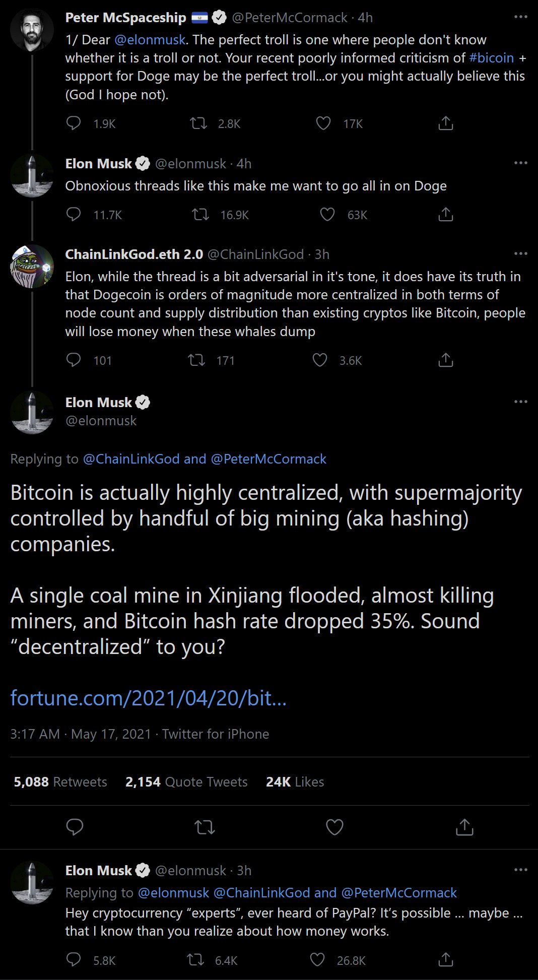View the 2,154 Quote Tweets list
Image resolution: width=538 pixels, height=980 pixels.
click(186, 781)
